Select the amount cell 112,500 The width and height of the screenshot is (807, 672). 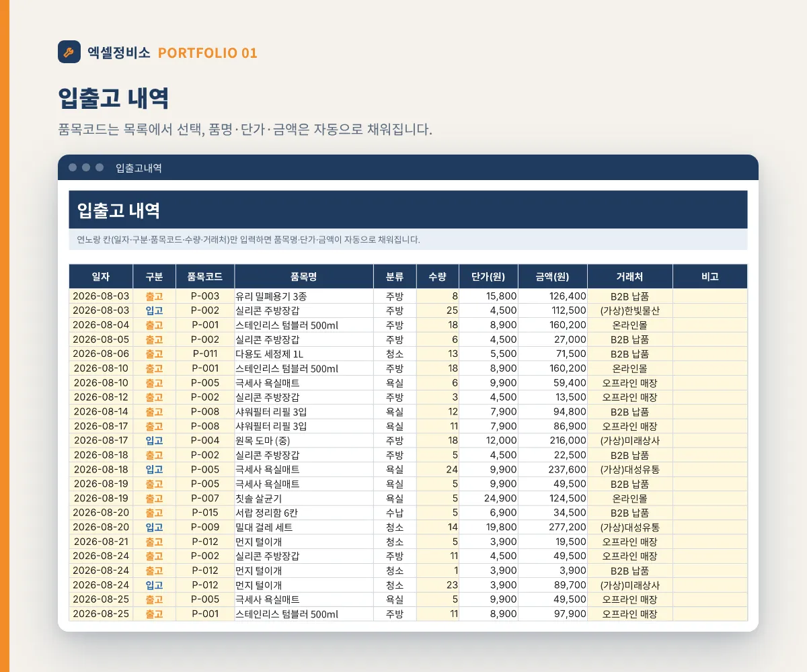[x=553, y=310]
